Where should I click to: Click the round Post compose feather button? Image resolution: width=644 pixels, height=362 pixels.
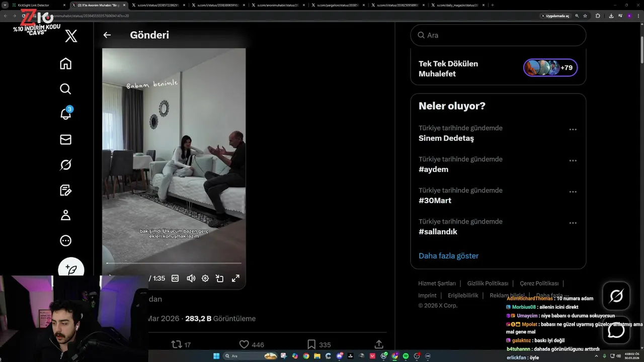point(71,269)
